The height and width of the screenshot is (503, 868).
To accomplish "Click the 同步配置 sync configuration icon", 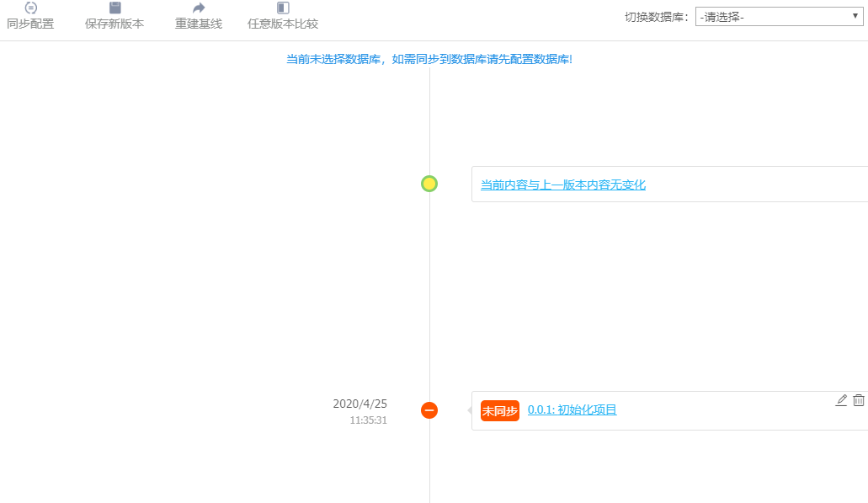I will pos(30,16).
